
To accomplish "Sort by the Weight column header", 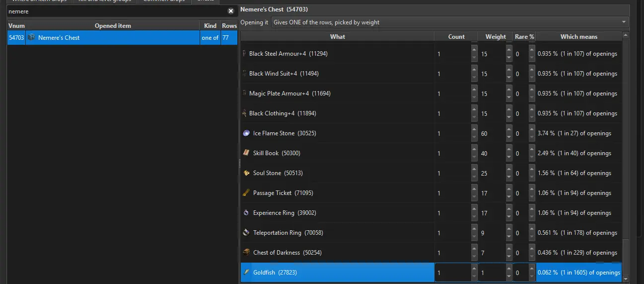I will 496,36.
